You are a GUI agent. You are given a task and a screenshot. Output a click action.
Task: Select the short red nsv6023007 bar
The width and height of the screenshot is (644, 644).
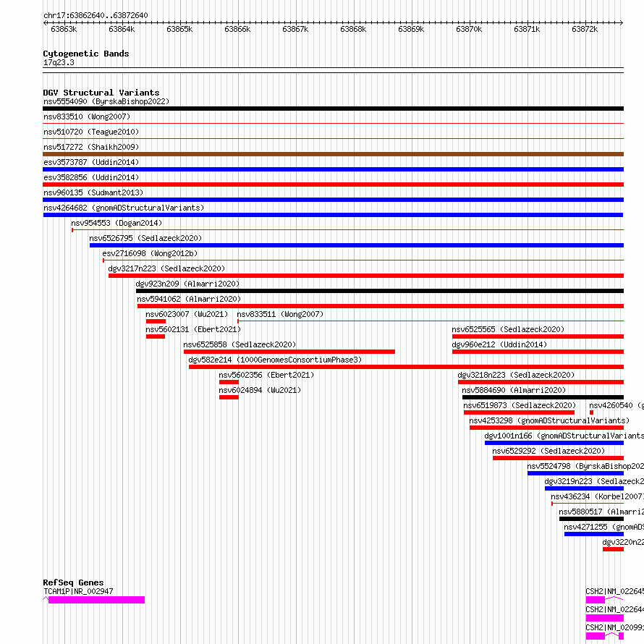156,321
